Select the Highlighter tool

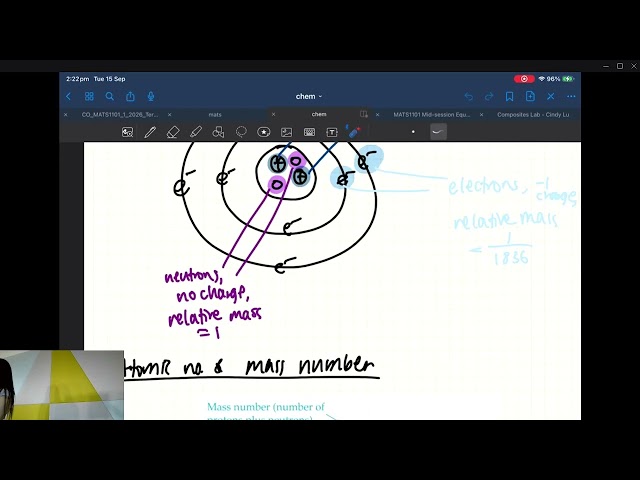pyautogui.click(x=196, y=132)
